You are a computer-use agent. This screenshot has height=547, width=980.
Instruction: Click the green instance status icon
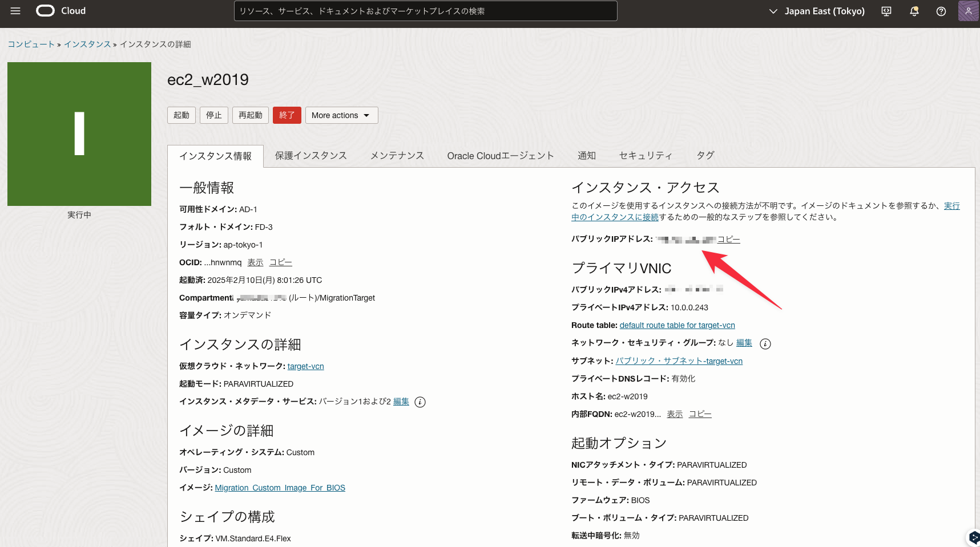79,134
